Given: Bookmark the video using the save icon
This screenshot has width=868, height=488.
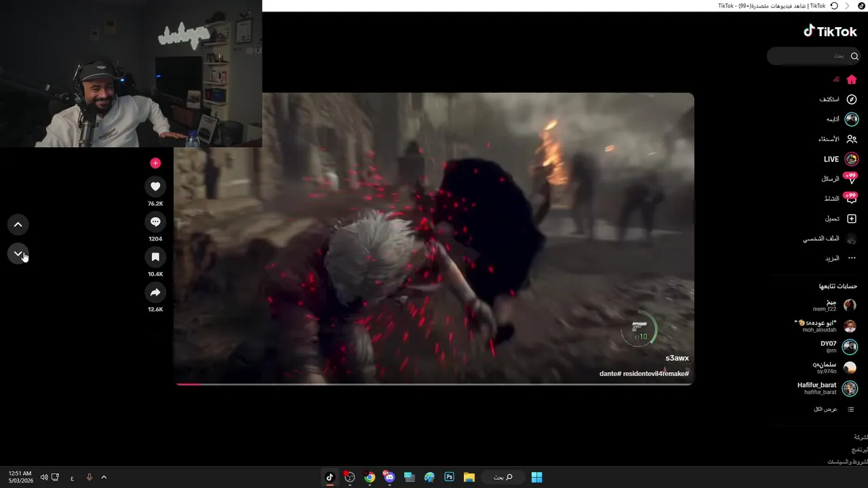Looking at the screenshot, I should click(155, 257).
